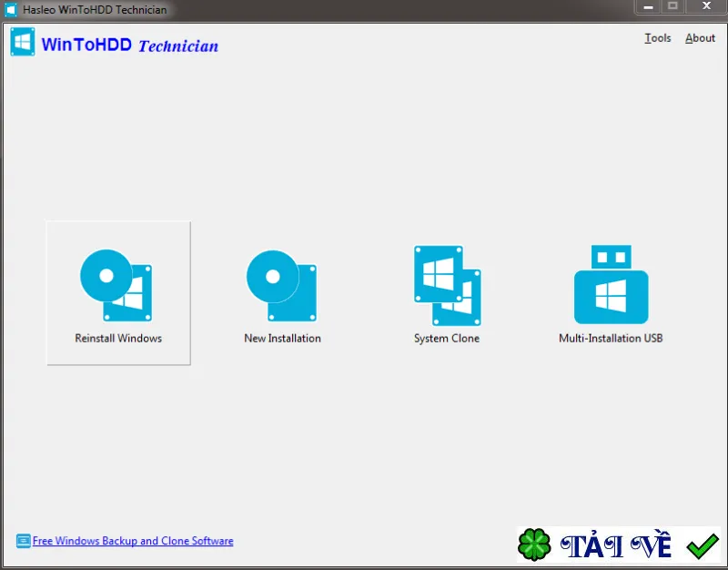
Task: Choose the System Clone label
Action: tap(447, 338)
